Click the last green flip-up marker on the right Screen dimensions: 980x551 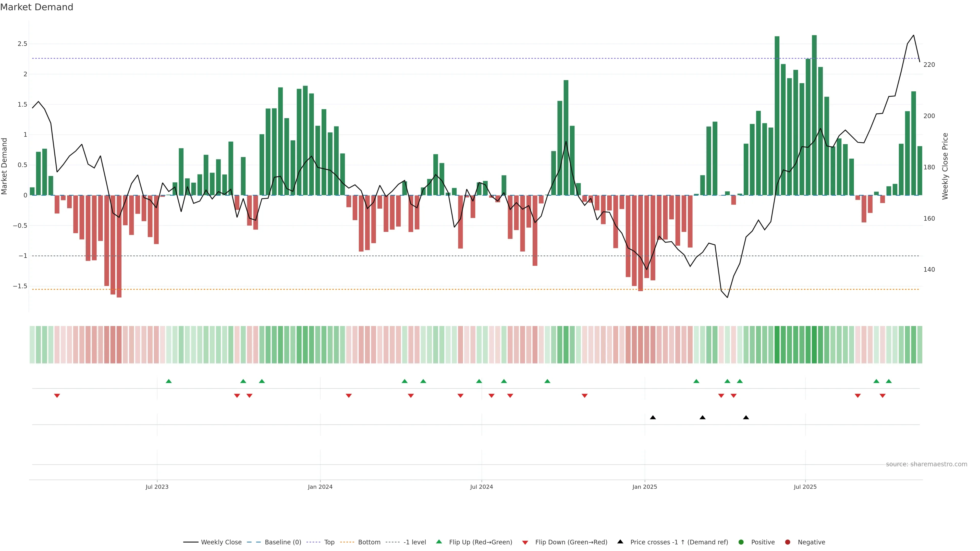[x=889, y=381]
